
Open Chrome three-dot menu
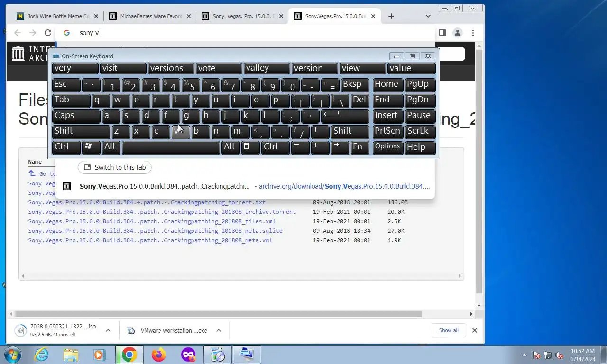(x=473, y=33)
